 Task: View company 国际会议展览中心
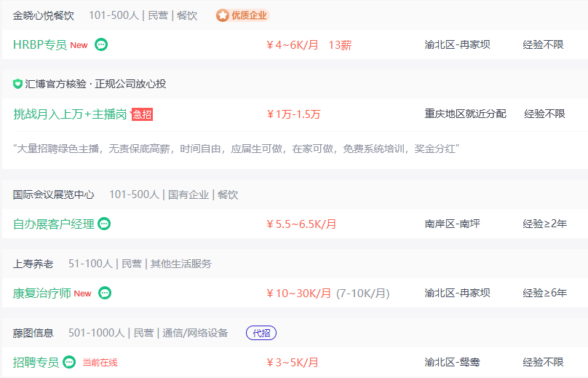54,194
